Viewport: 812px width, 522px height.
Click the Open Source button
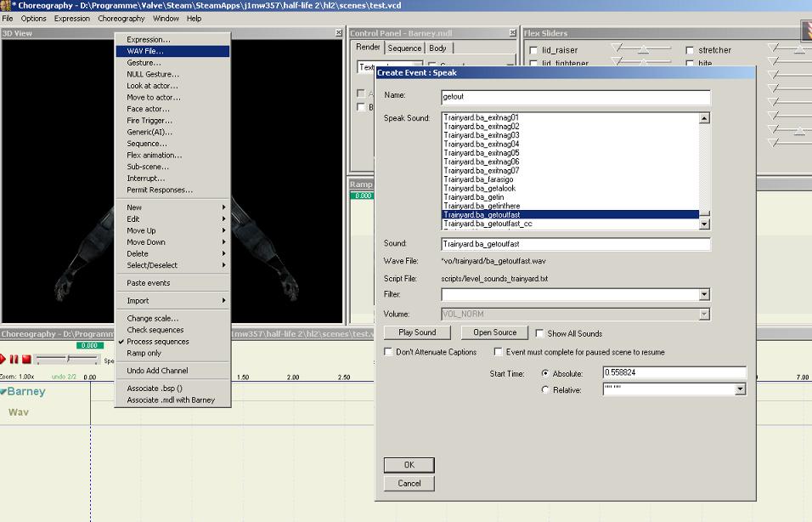pos(494,332)
